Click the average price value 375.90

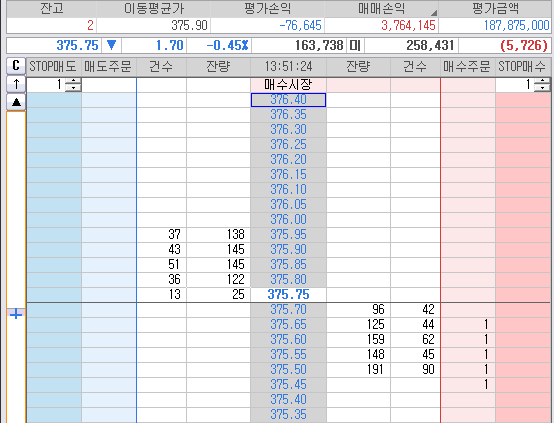pyautogui.click(x=189, y=25)
